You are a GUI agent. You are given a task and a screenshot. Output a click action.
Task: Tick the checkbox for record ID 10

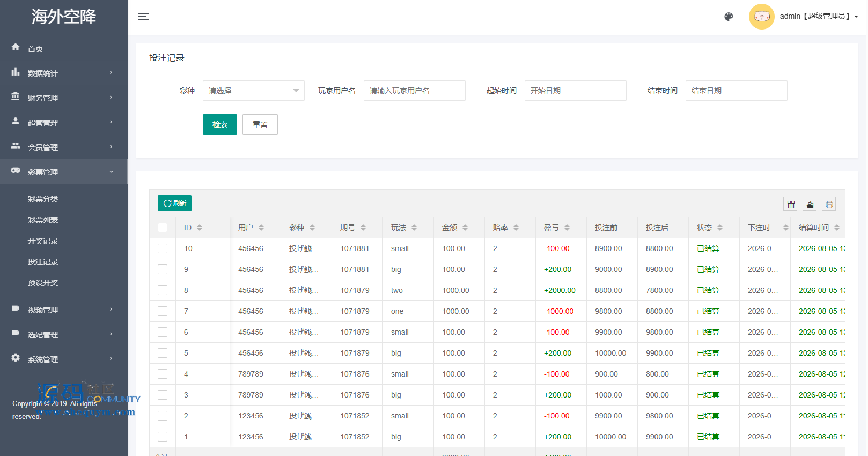163,248
